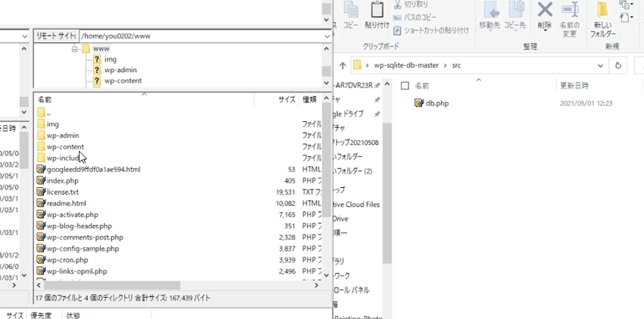Select the wp-config-sample.php file icon
Image resolution: width=644 pixels, height=319 pixels.
tap(41, 249)
